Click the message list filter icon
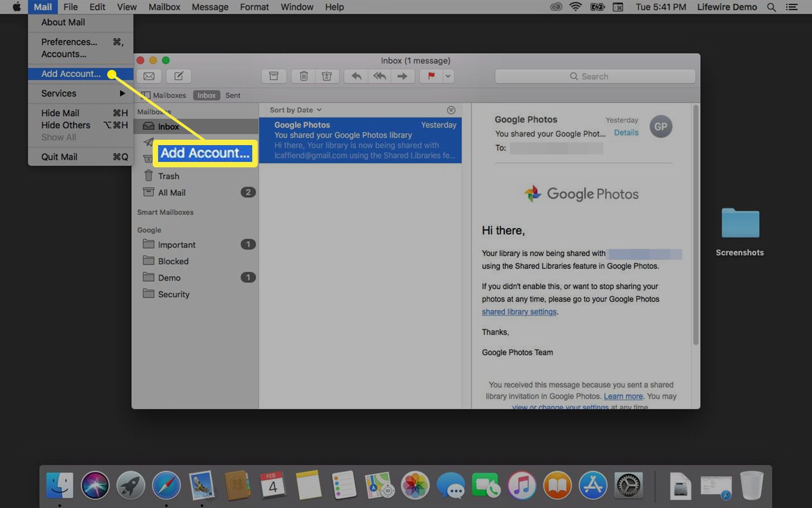The height and width of the screenshot is (508, 812). (x=451, y=110)
